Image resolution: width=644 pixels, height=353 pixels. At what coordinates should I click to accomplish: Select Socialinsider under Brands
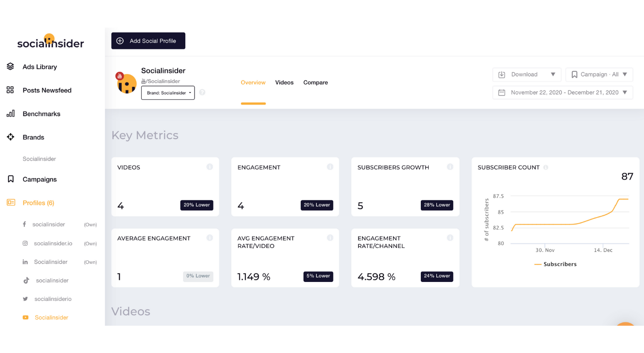click(39, 159)
